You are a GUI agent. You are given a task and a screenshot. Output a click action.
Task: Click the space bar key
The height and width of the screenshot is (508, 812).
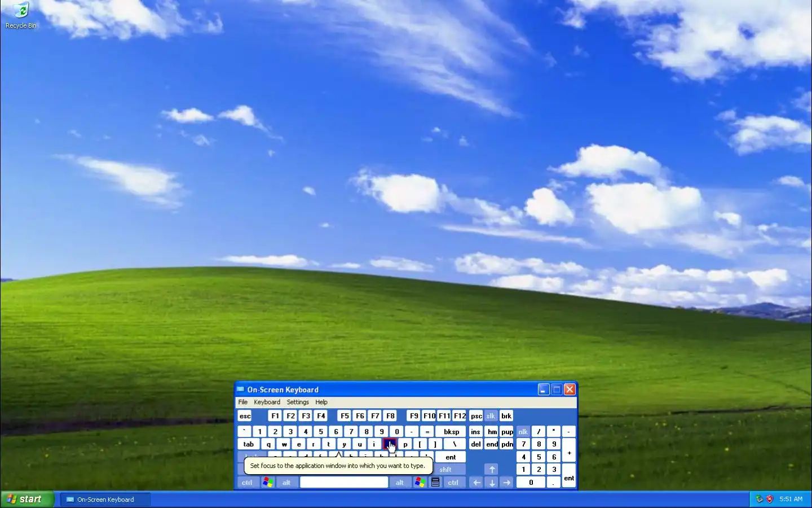coord(344,483)
